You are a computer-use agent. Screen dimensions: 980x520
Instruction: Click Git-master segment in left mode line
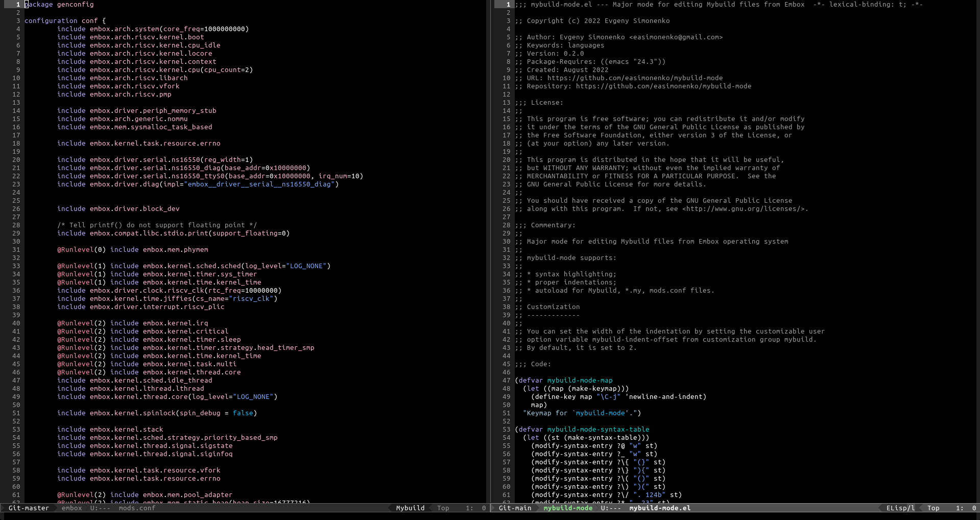tap(29, 508)
